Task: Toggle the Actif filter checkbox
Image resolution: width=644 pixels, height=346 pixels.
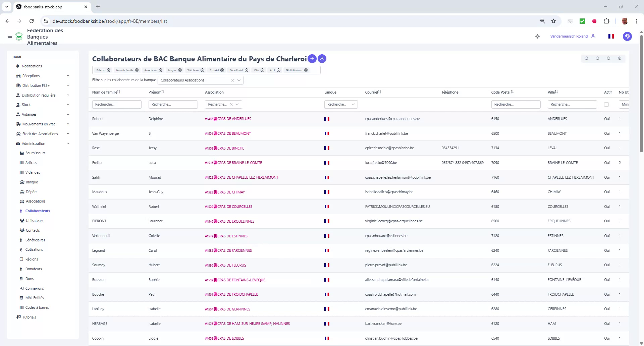Action: point(606,104)
